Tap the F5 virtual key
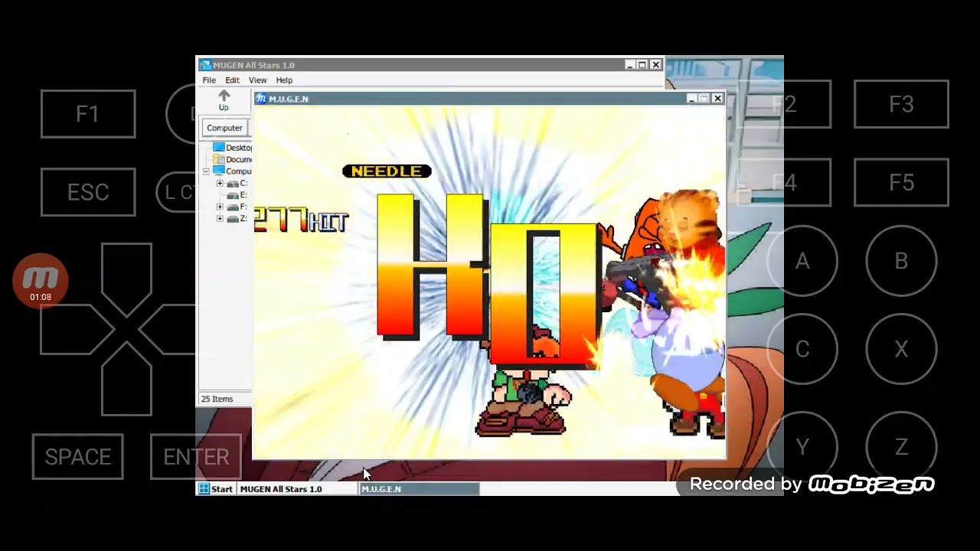Viewport: 980px width, 551px height. 901,183
